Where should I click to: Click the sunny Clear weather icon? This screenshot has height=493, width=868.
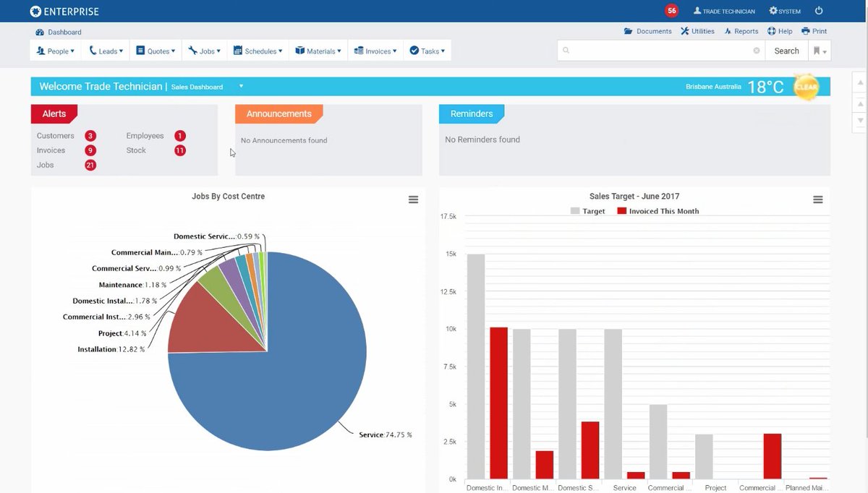coord(806,87)
